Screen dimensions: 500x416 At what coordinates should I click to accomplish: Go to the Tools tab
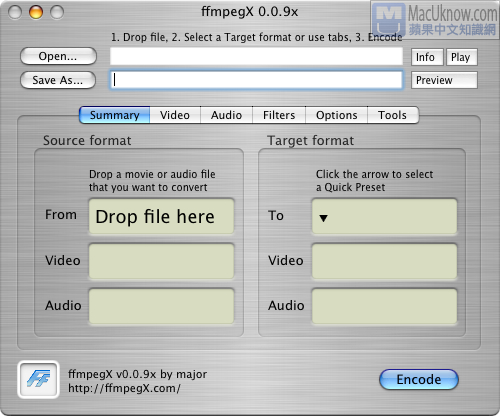393,115
